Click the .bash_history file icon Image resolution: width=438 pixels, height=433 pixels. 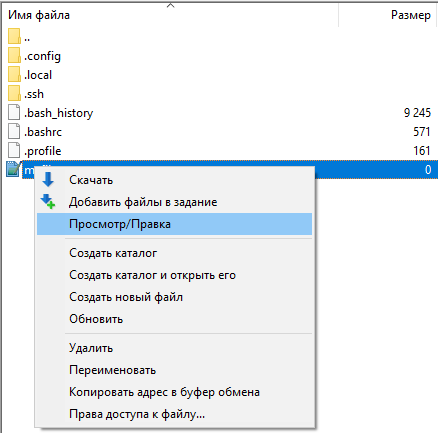pos(14,112)
